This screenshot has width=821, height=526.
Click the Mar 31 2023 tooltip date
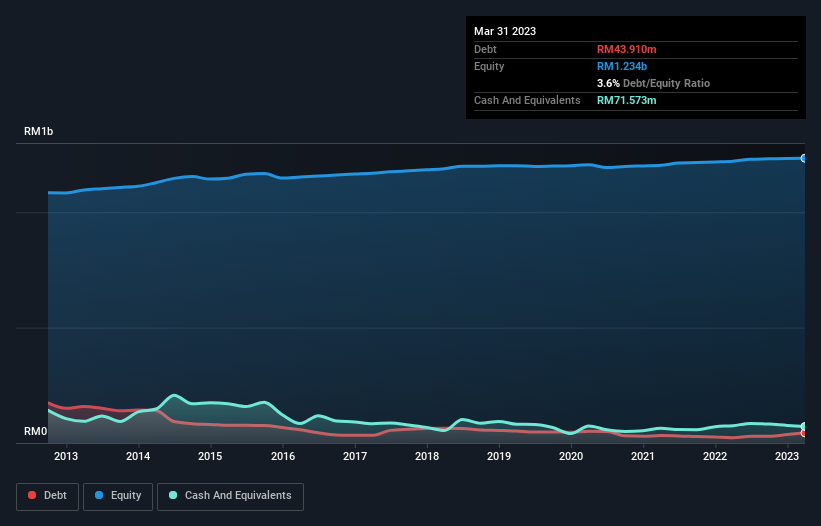tap(505, 31)
